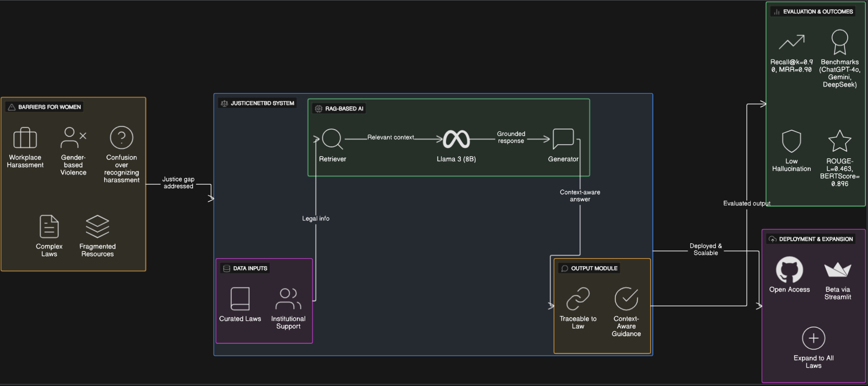Screen dimensions: 868x386
Task: Click the Workplace Harassment briefcase icon
Action: pyautogui.click(x=25, y=138)
